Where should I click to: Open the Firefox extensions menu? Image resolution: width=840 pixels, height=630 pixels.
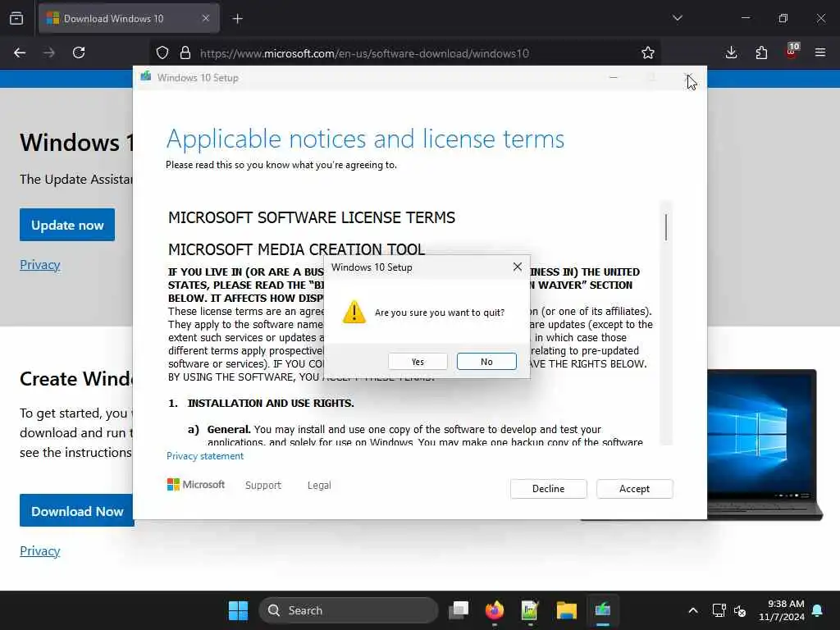click(x=761, y=53)
